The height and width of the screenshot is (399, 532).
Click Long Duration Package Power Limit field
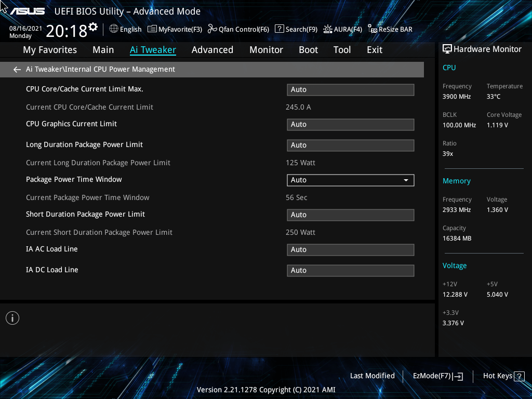[351, 145]
